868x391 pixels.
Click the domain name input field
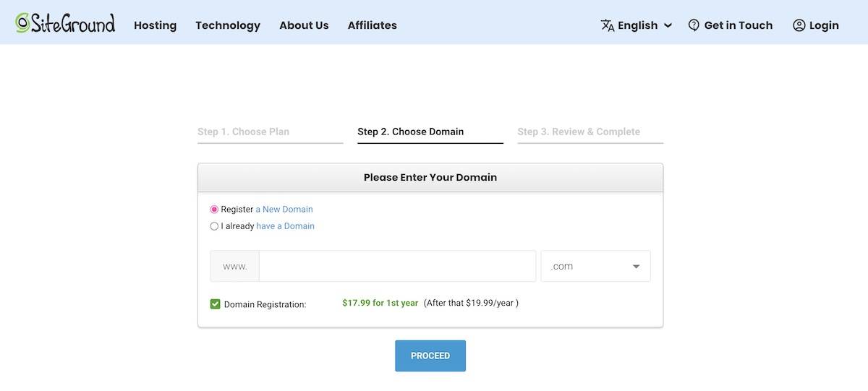[x=397, y=266]
